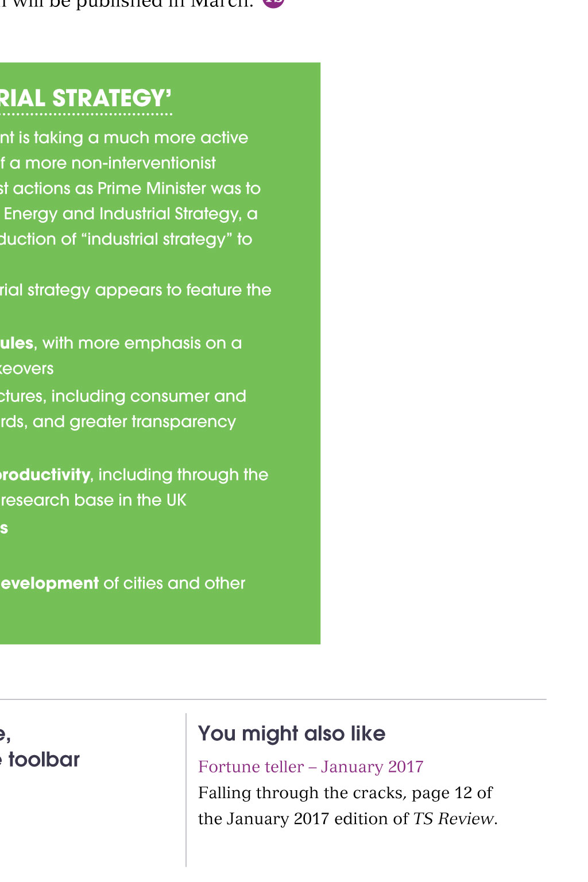Click the 'Energy and Industrial Strategy' line
Viewport: 588px width, 882px height.
tap(130, 214)
